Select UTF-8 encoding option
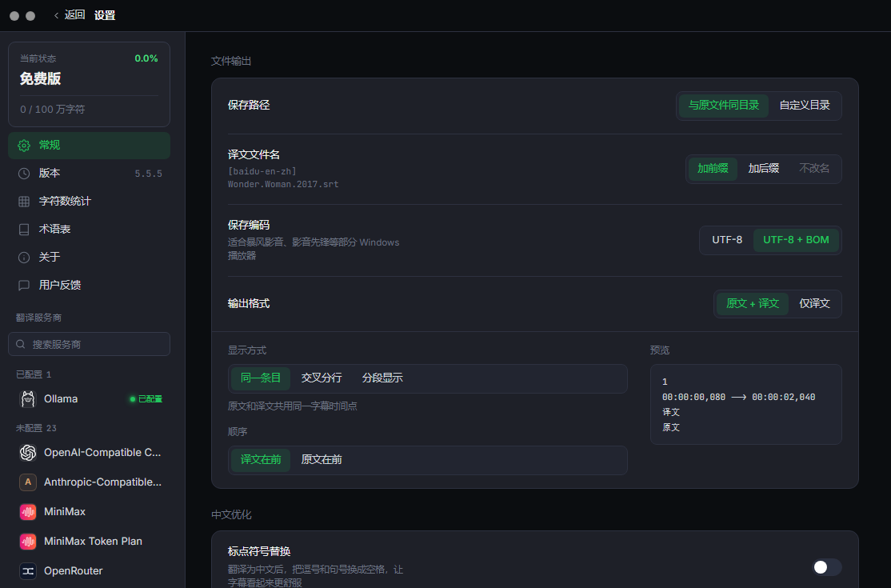891x588 pixels. tap(727, 240)
